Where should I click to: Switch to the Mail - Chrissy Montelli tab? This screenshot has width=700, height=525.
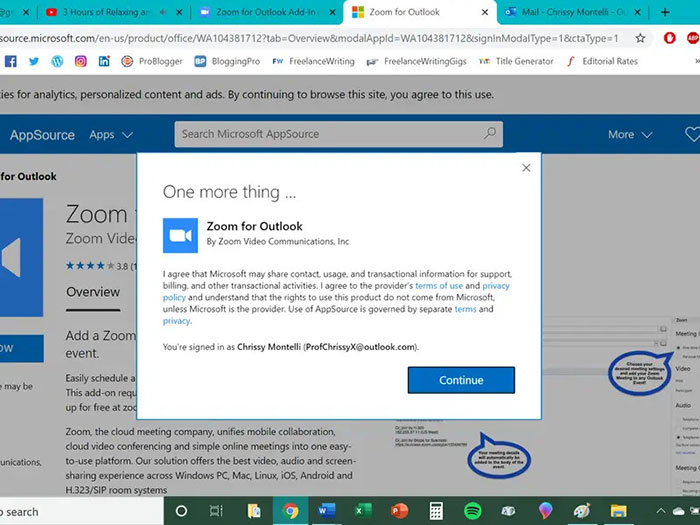[573, 12]
